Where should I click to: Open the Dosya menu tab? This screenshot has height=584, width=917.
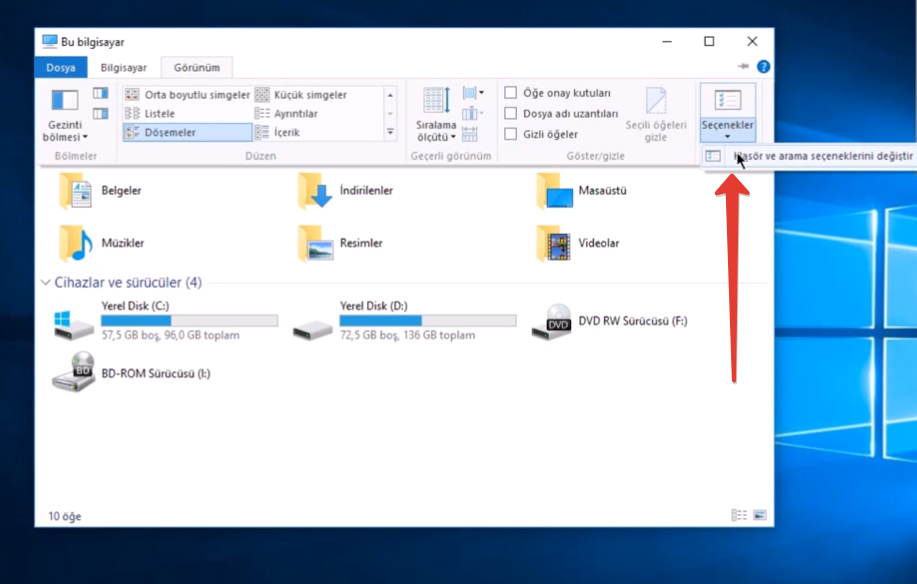coord(61,67)
